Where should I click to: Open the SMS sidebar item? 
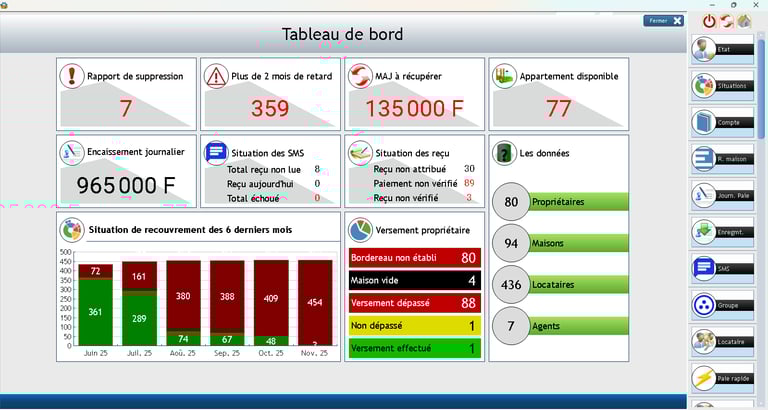click(x=722, y=268)
